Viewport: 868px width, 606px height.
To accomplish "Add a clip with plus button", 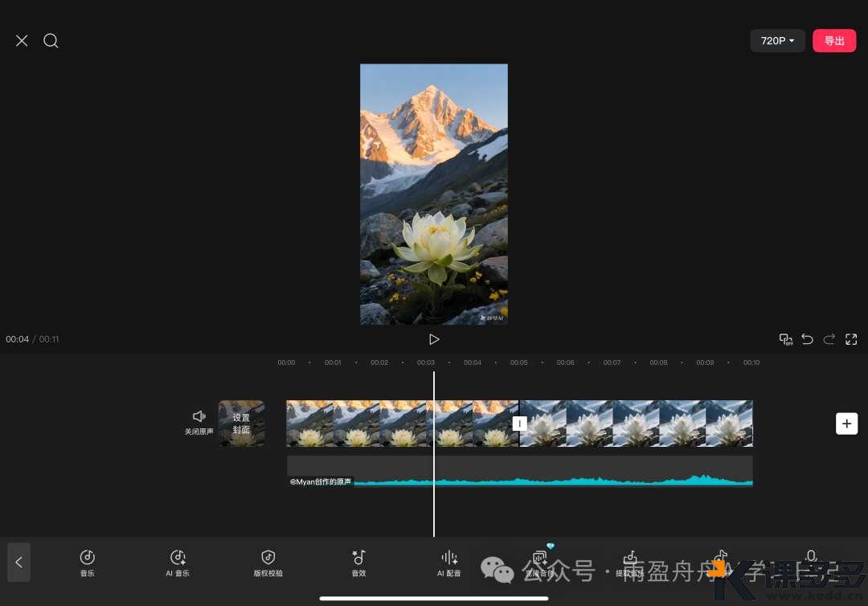I will pos(846,424).
